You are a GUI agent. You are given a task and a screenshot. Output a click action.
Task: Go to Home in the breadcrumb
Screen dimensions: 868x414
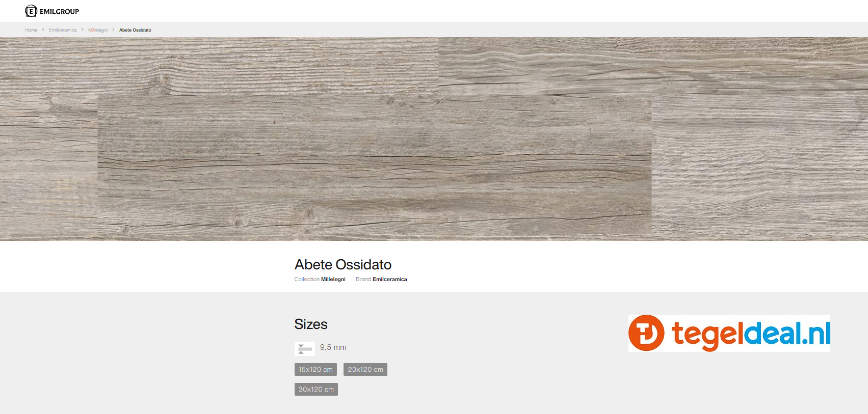pos(31,30)
